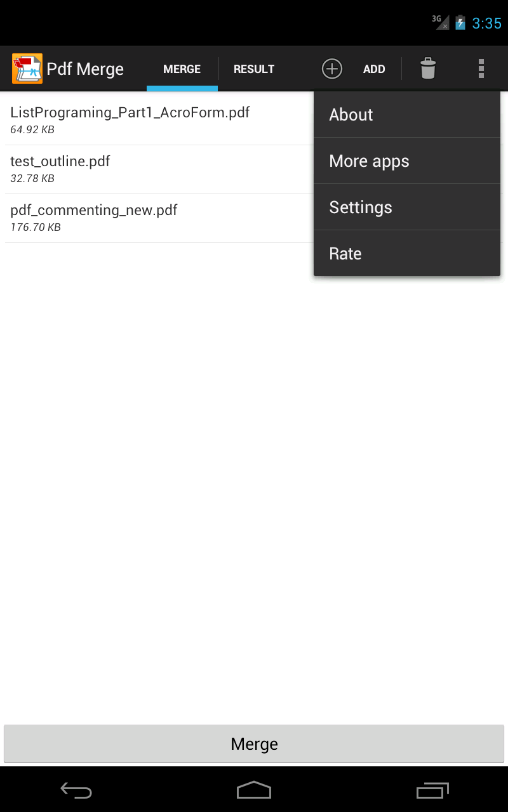Open the Pdf Merge app icon
508x812 pixels.
tap(26, 68)
